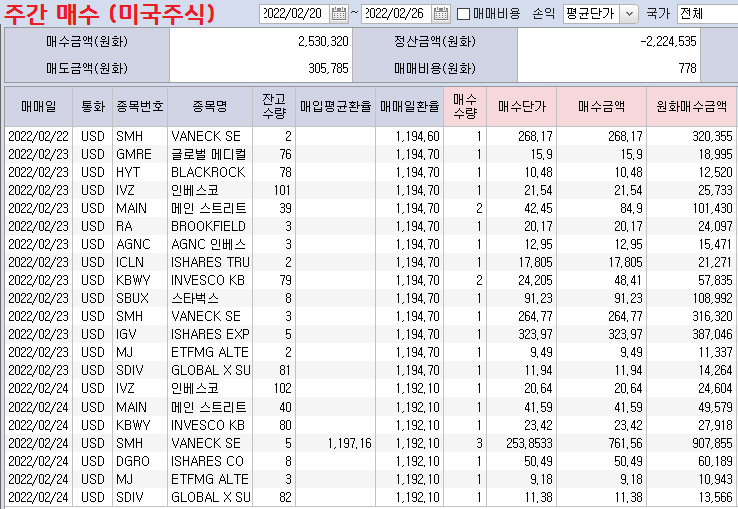Screen dimensions: 738x509
Task: Select the 잔고수량 value 101
Action: [274, 190]
